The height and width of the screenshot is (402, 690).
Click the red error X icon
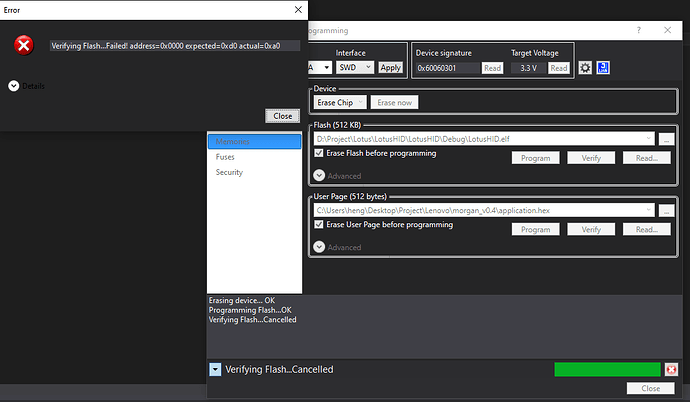[x=24, y=45]
